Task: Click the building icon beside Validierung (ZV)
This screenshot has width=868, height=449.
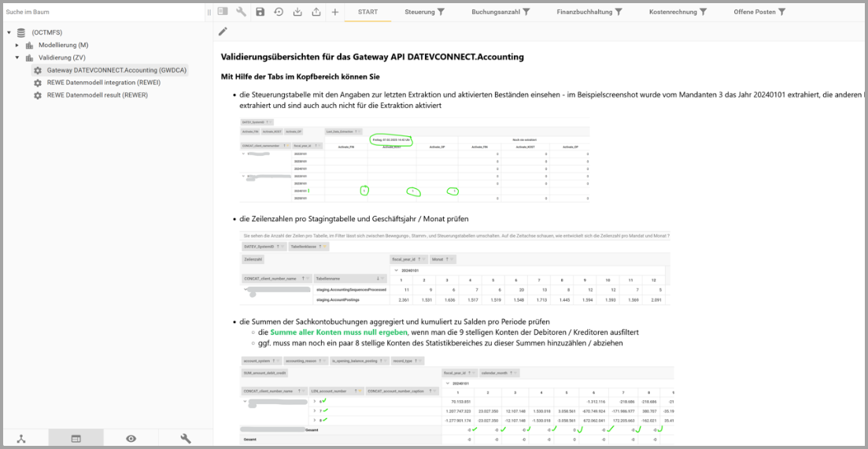Action: tap(29, 58)
